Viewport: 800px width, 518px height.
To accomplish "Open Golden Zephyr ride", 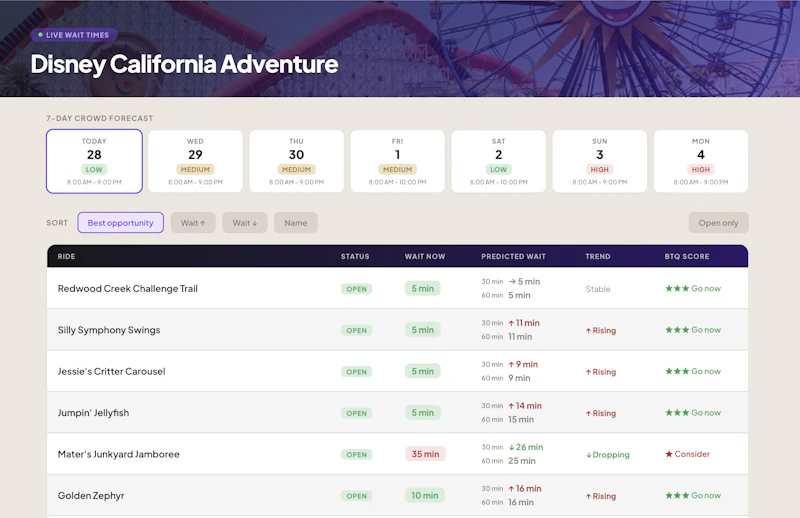I will pyautogui.click(x=91, y=496).
